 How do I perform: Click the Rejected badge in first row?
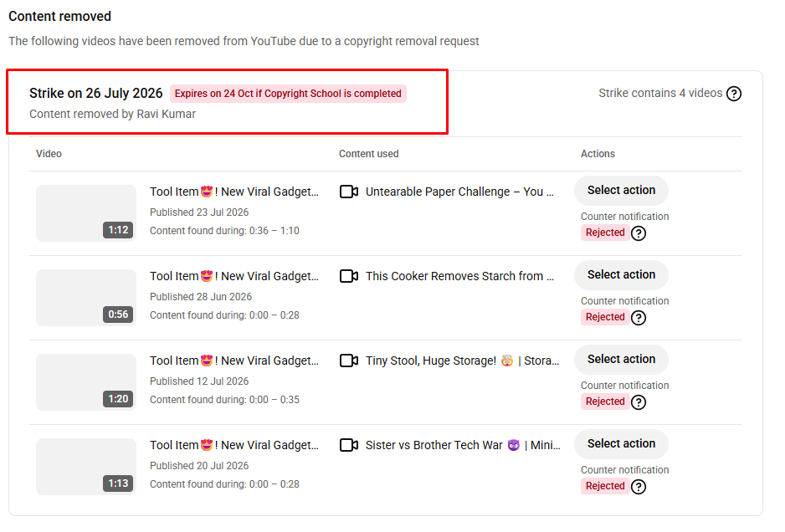605,233
